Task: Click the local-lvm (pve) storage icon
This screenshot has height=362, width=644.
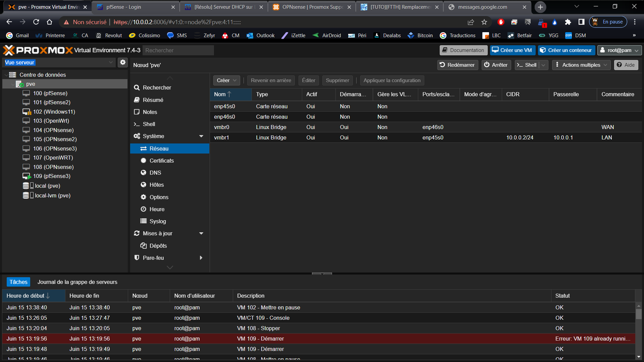Action: click(28, 196)
